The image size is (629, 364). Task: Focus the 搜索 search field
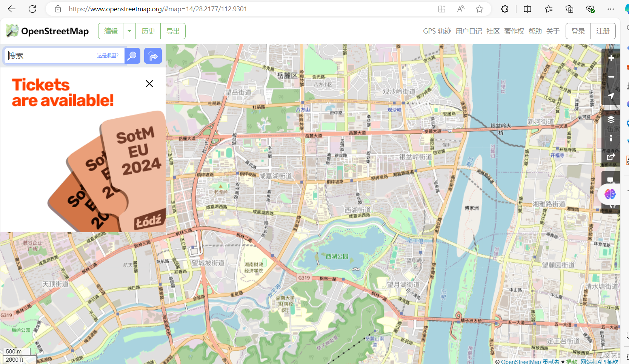click(x=51, y=56)
